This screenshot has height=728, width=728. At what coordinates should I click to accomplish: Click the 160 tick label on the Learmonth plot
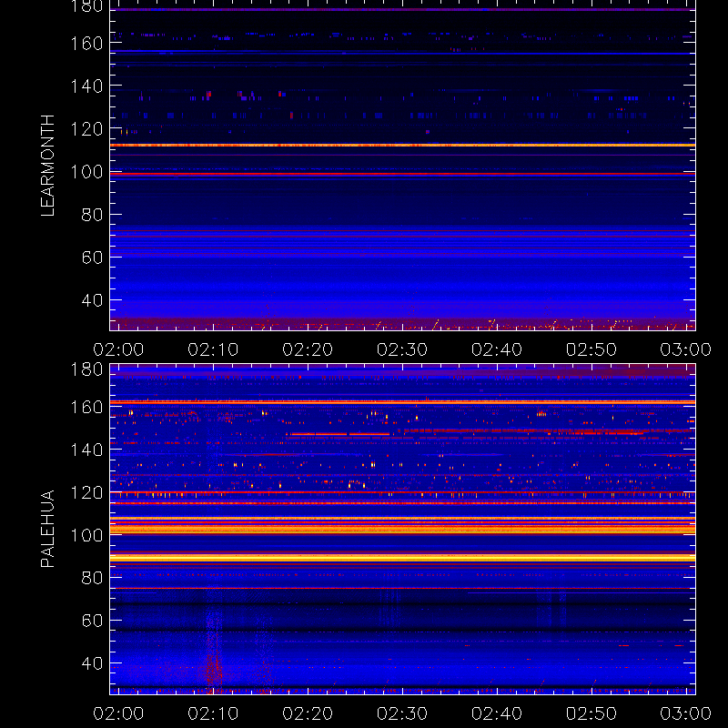86,44
